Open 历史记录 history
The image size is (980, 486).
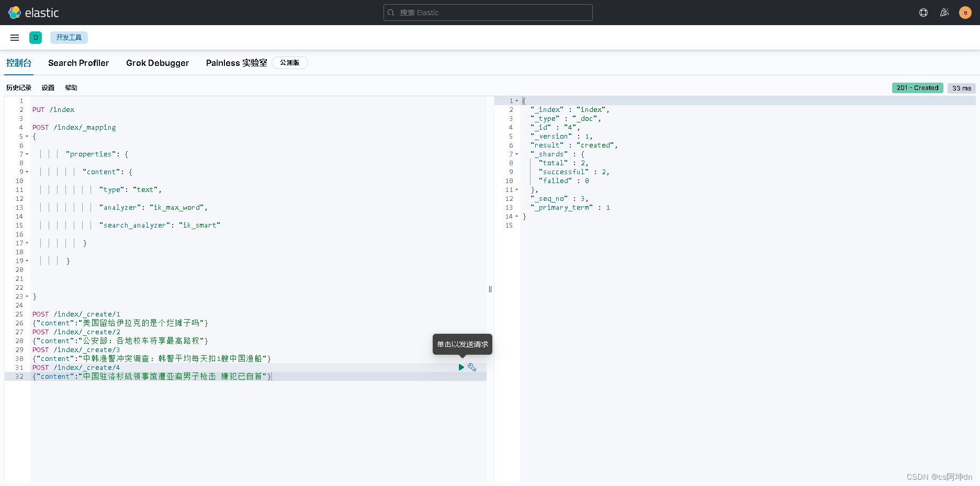19,88
